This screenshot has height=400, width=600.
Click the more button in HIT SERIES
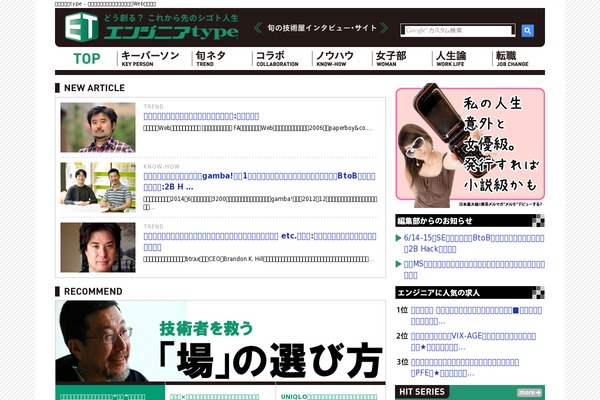(530, 392)
